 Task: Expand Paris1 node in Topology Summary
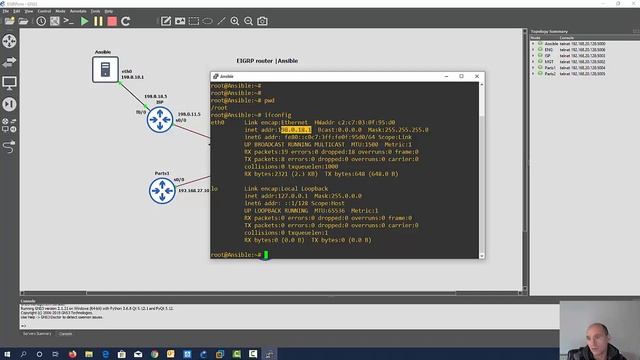533,68
